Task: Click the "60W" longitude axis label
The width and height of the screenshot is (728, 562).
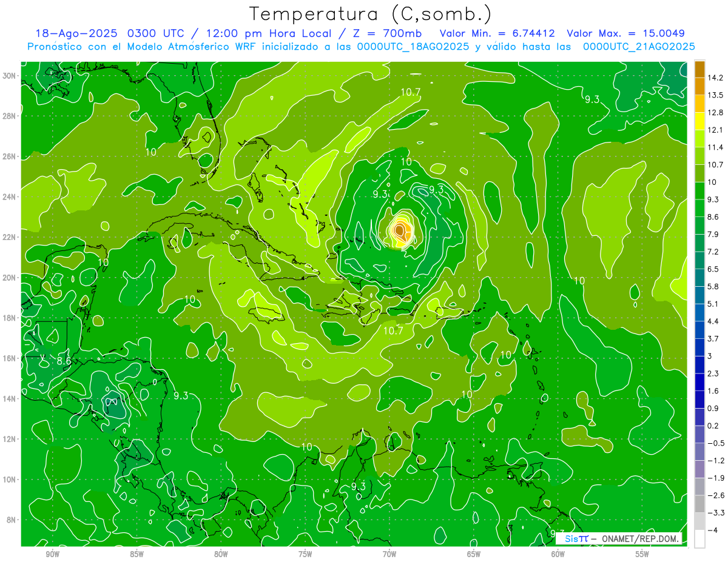Action: [558, 554]
